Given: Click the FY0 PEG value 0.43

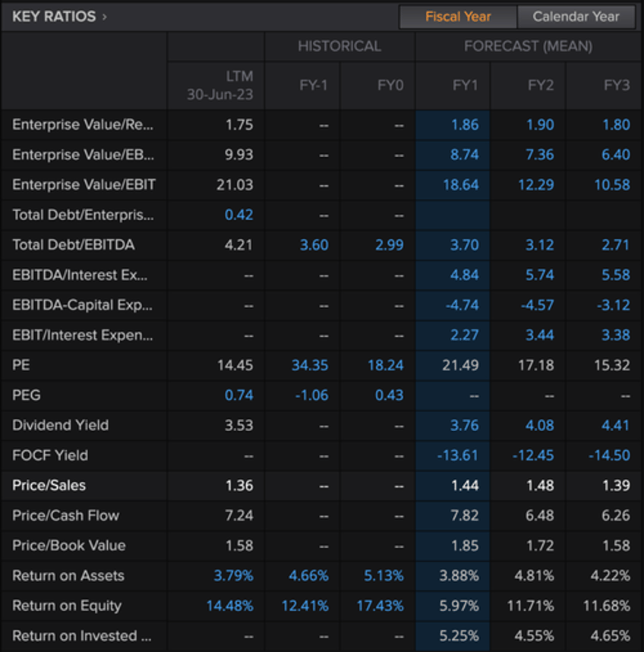Looking at the screenshot, I should click(x=390, y=395).
